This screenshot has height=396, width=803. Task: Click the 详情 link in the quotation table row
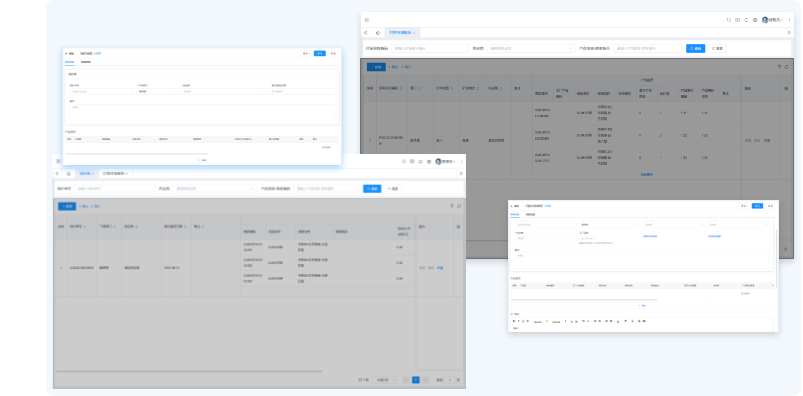point(439,268)
